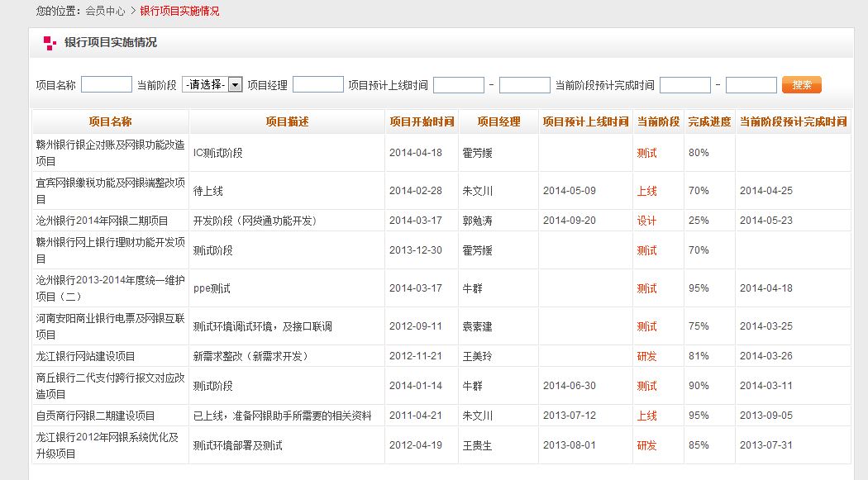The image size is (868, 480).
Task: Open 上线 stage for 自贡商行网银二期
Action: coord(646,416)
